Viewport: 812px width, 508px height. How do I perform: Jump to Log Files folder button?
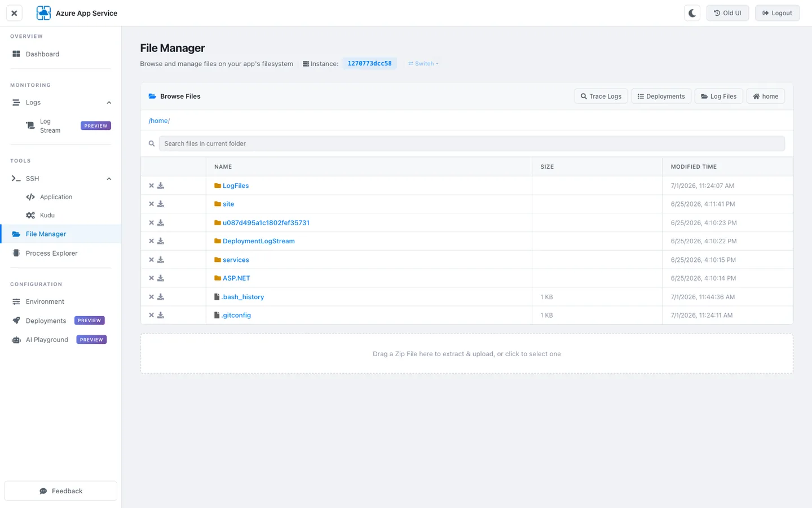click(x=719, y=97)
